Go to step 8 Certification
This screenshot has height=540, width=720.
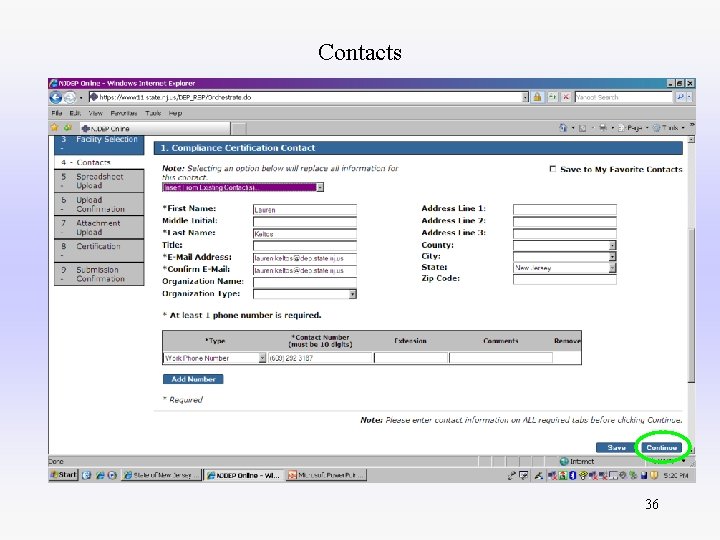coord(99,251)
